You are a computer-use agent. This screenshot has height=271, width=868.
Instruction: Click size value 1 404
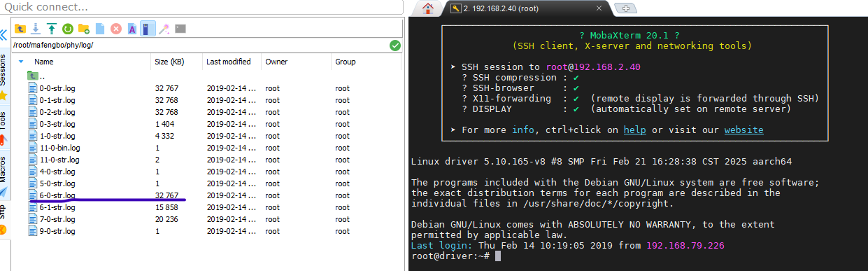click(164, 124)
